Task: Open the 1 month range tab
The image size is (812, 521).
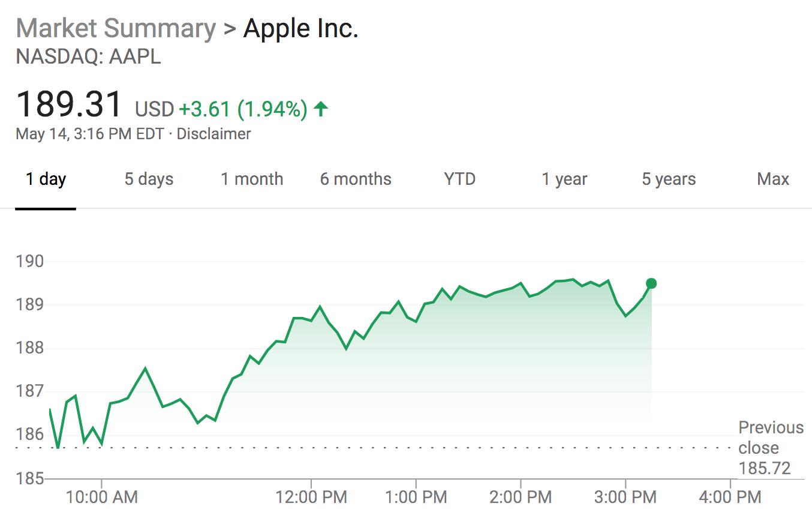Action: 252,179
